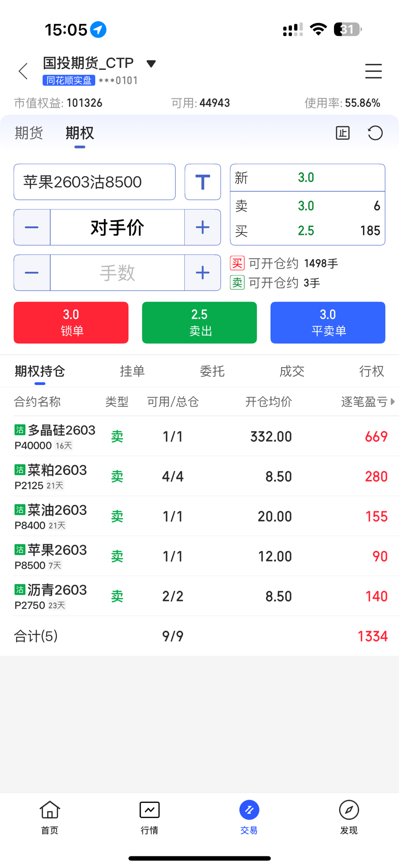Open the Market quotes navigation icon
The image size is (399, 868).
coord(150,817)
